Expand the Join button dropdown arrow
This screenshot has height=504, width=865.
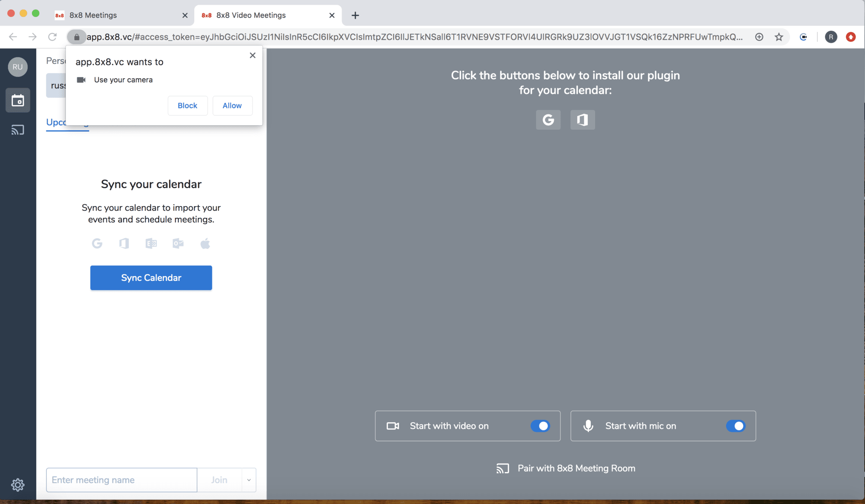[x=249, y=480]
